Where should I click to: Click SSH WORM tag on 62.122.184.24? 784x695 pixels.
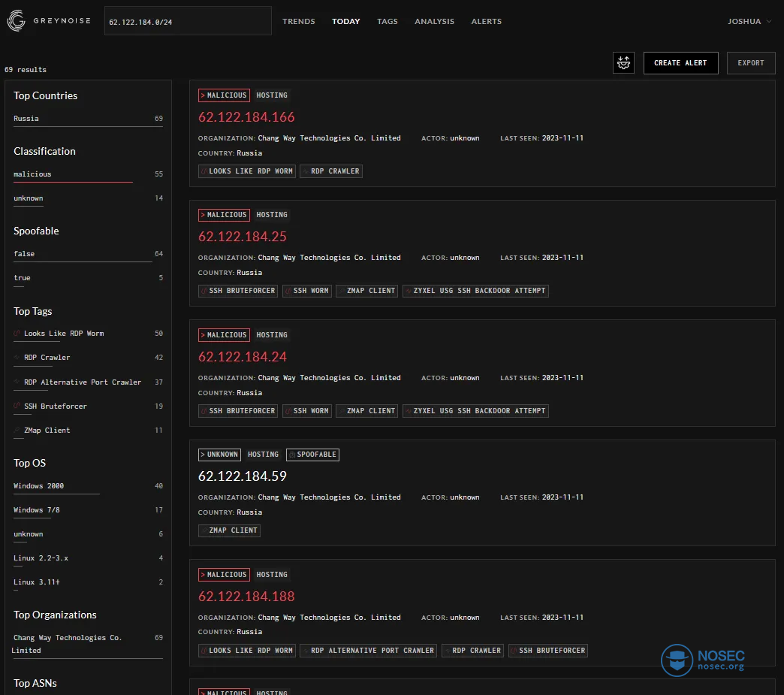click(307, 411)
